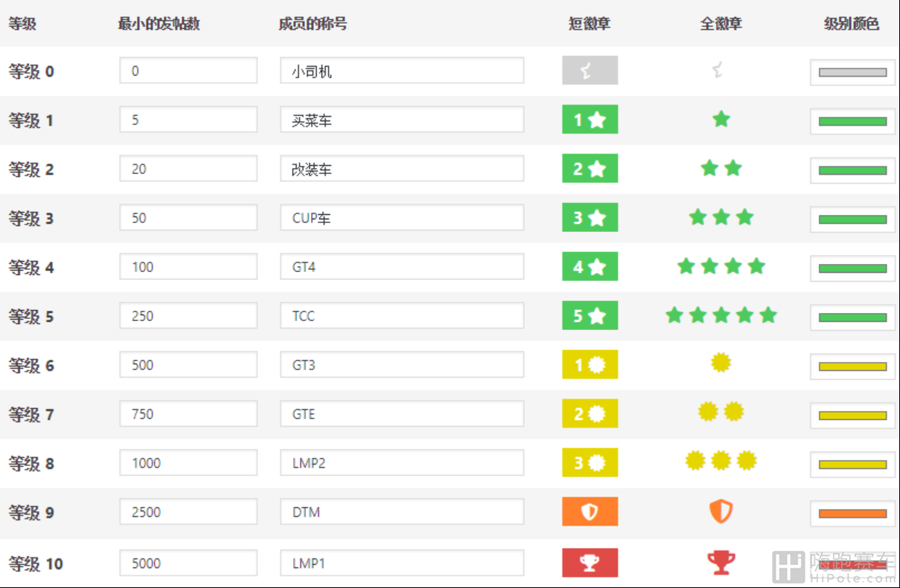The height and width of the screenshot is (588, 900).
Task: Click the 等级 10 row label
Action: click(36, 563)
